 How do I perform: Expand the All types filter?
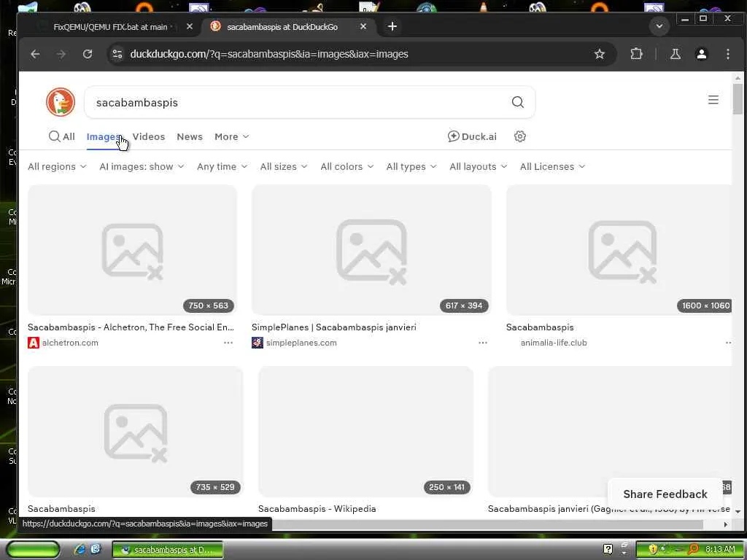(x=411, y=167)
